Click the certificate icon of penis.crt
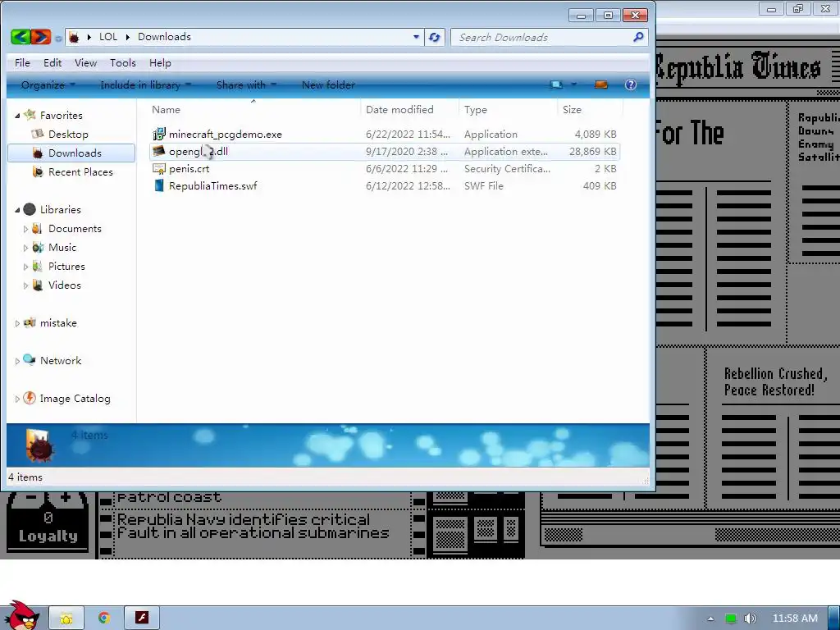Viewport: 840px width, 630px height. (158, 169)
